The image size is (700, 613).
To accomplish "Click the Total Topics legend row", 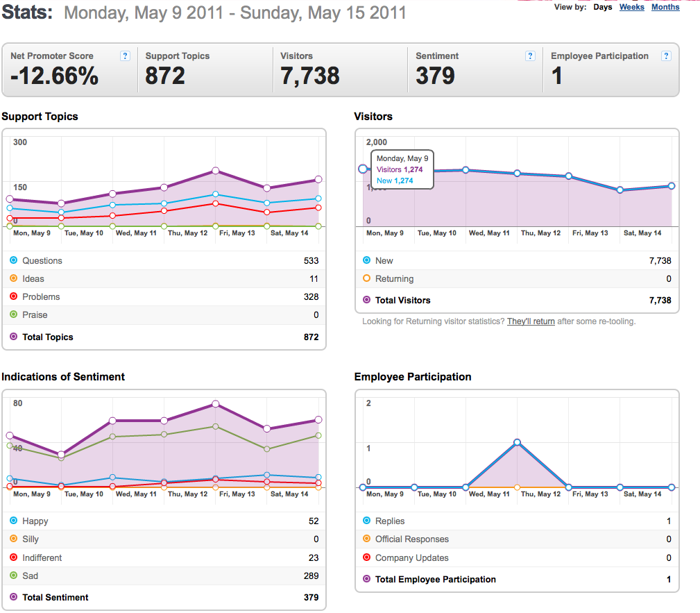I will 164,337.
